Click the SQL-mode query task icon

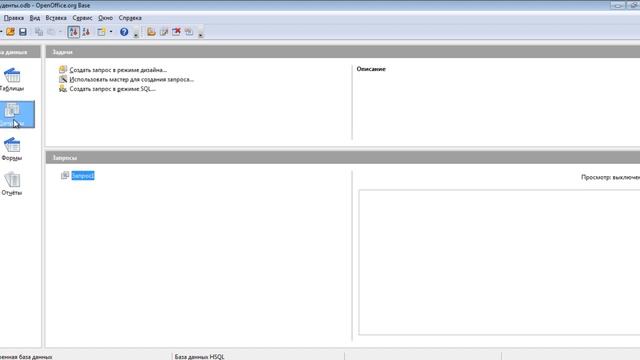pyautogui.click(x=63, y=88)
